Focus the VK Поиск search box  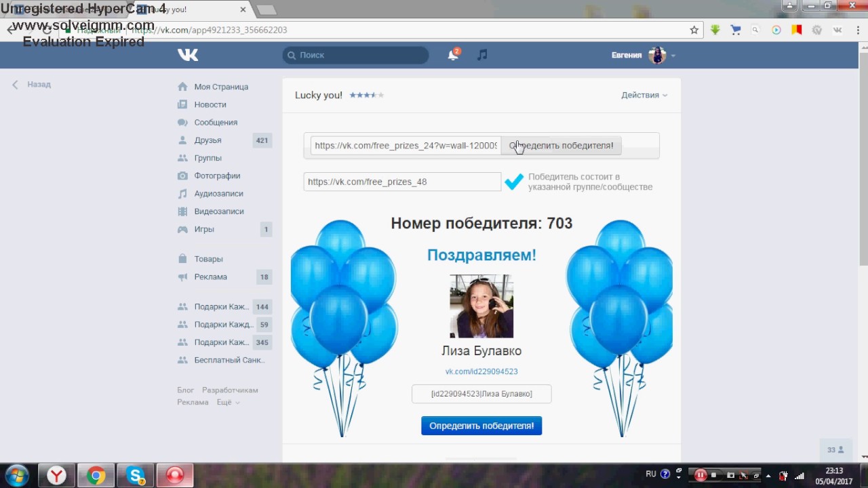(x=355, y=55)
